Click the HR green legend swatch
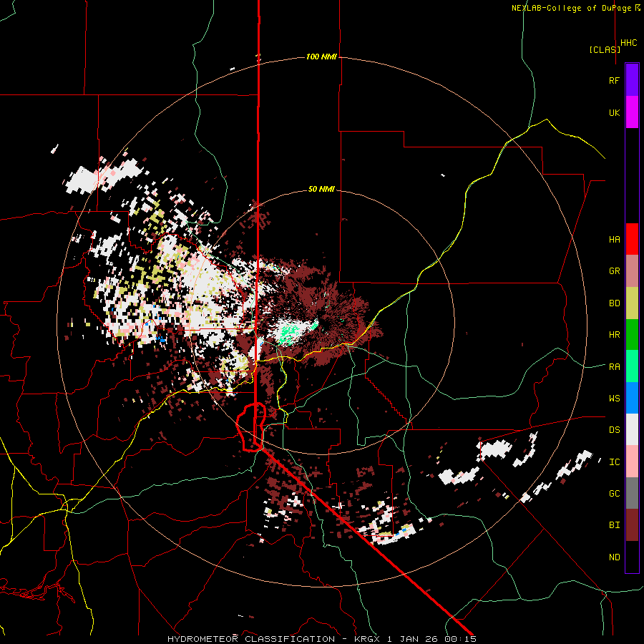 tap(632, 335)
